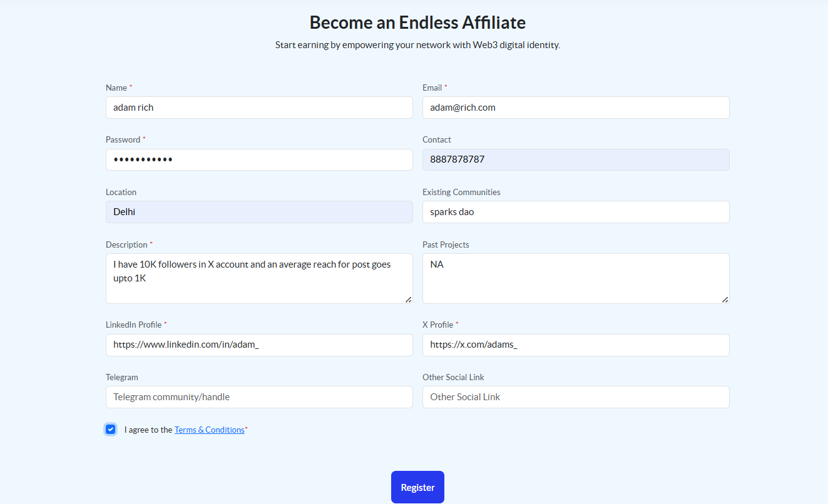Focus the Other Social Link field
The image size is (828, 504).
tap(576, 397)
